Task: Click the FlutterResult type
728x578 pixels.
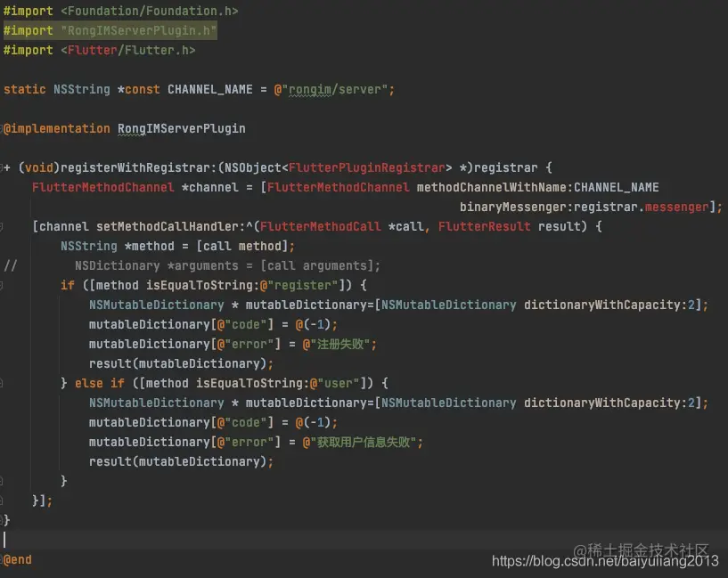Action: click(x=484, y=226)
